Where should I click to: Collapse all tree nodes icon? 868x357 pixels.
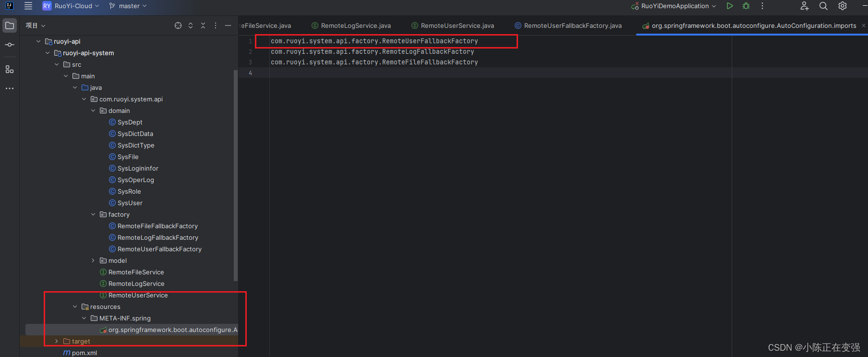tap(203, 25)
